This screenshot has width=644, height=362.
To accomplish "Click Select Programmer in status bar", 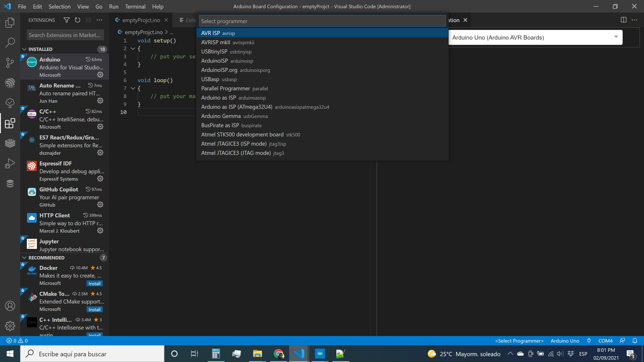I will [519, 341].
